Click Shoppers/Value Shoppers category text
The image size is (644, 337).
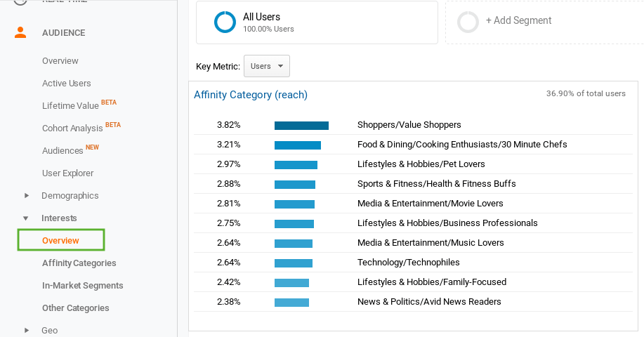coord(409,125)
